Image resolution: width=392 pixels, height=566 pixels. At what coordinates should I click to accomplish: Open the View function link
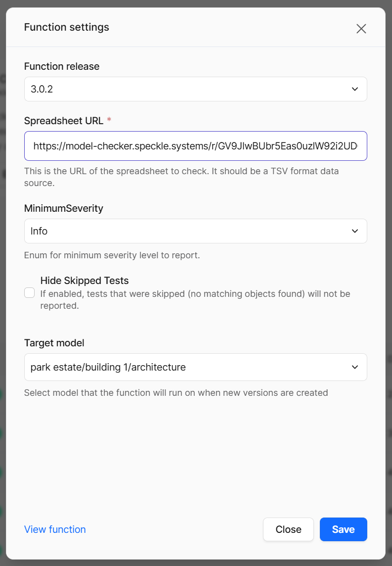point(54,529)
